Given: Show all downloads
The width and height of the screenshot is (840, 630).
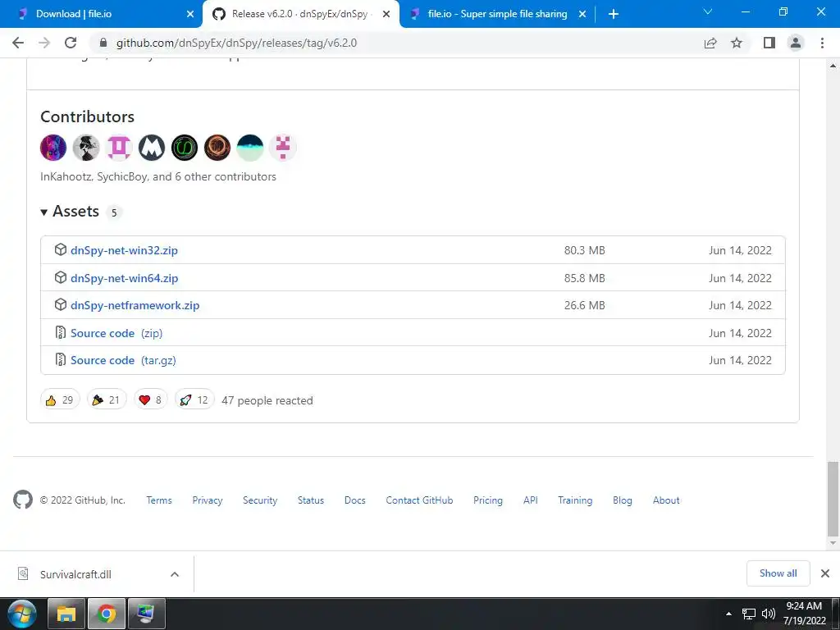Looking at the screenshot, I should coord(778,573).
